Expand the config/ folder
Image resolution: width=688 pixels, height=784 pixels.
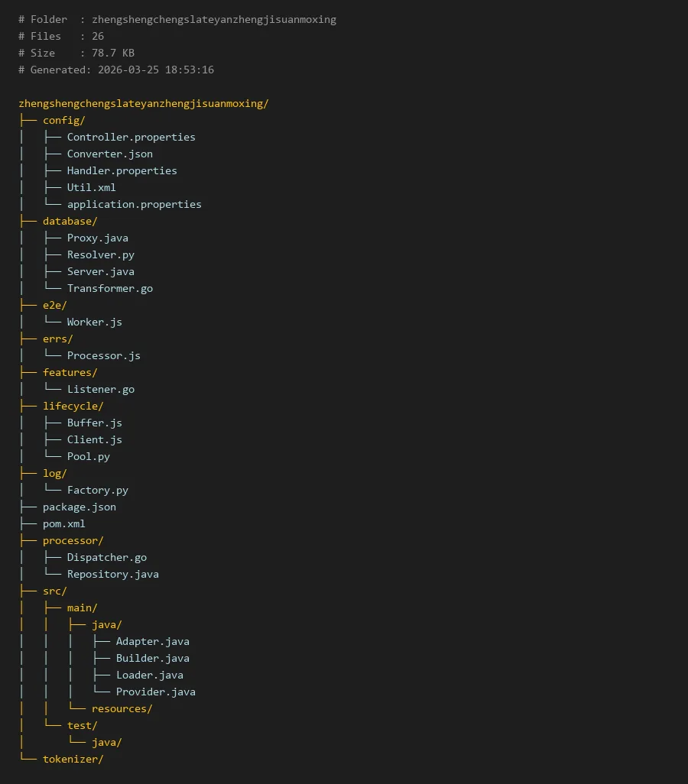(63, 120)
